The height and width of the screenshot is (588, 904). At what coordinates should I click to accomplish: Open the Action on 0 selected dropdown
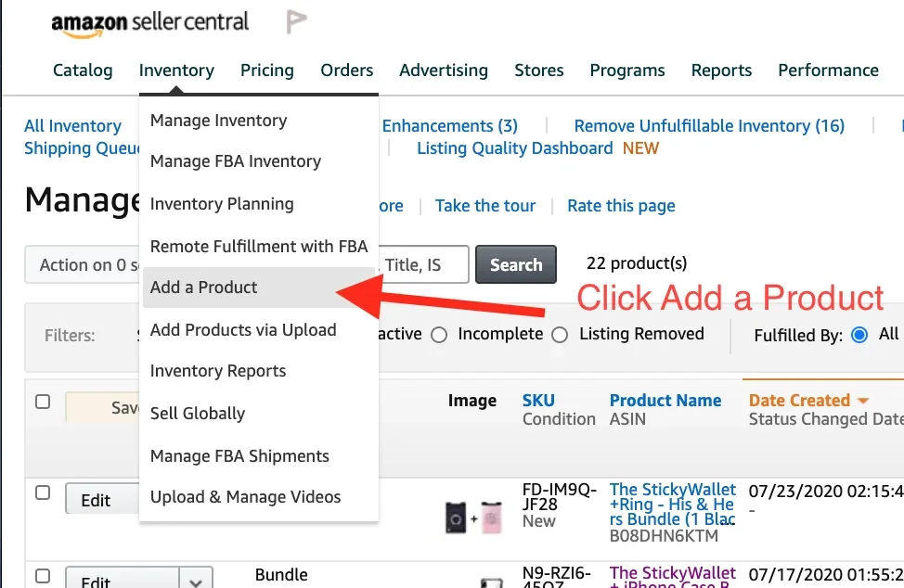click(x=82, y=264)
